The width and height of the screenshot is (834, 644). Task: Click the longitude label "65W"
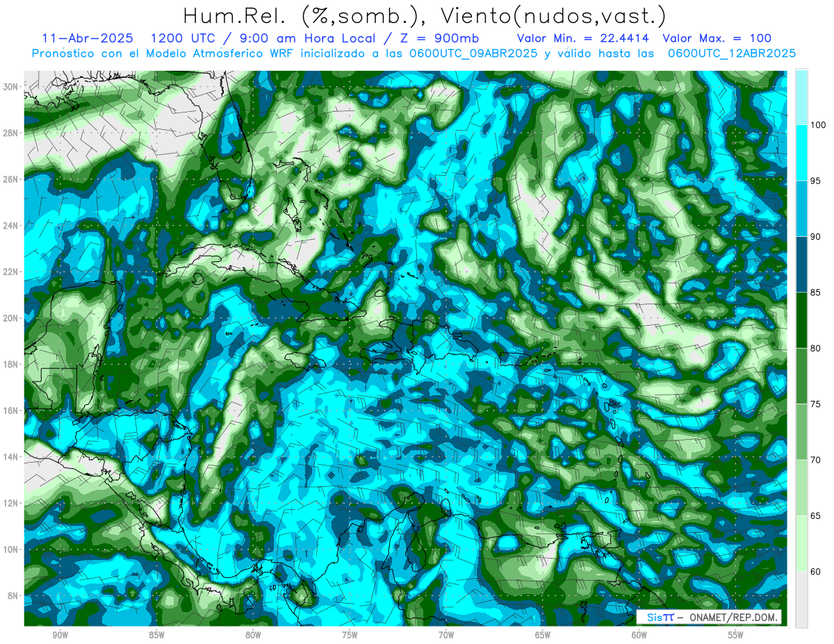pyautogui.click(x=543, y=635)
